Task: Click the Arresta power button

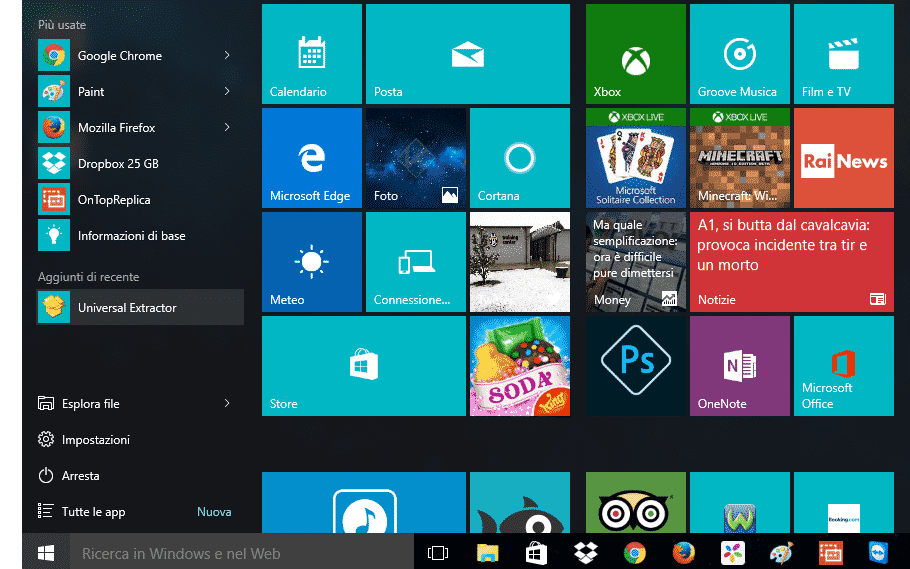Action: [x=140, y=476]
